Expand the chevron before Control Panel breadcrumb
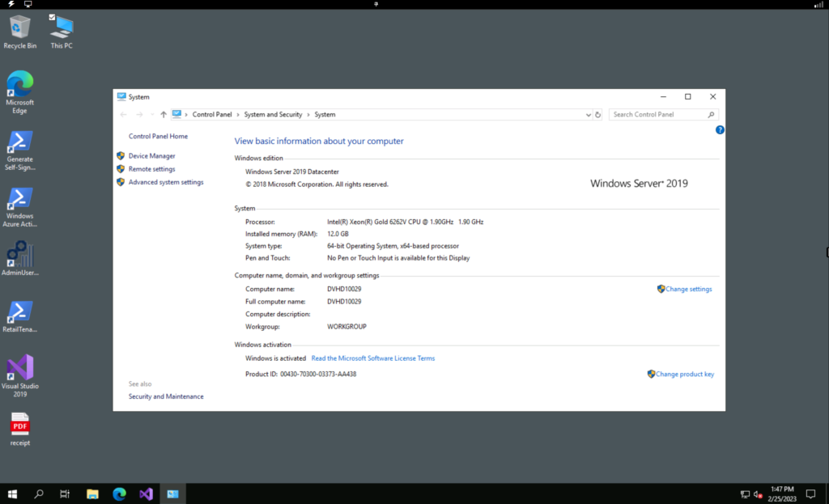The height and width of the screenshot is (504, 829). 186,115
